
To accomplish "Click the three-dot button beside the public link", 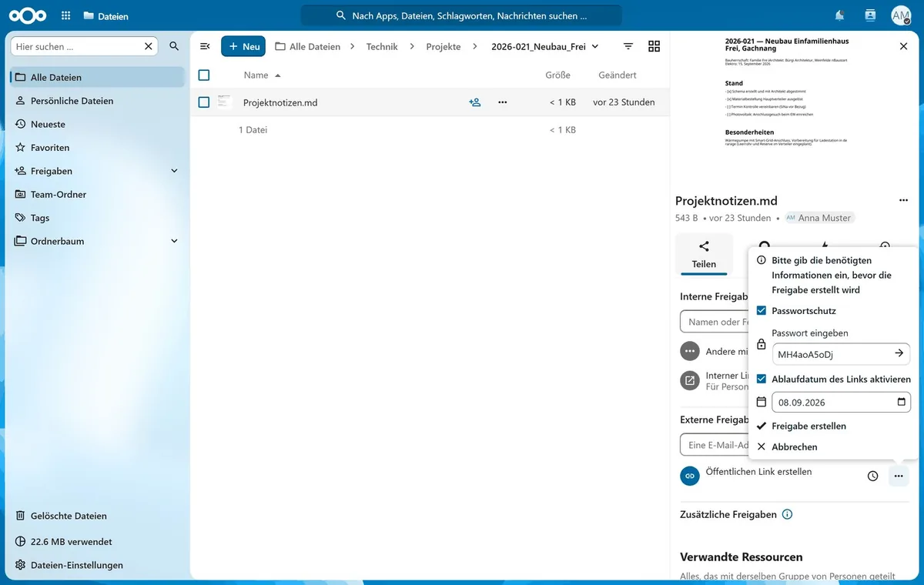I will (x=899, y=476).
